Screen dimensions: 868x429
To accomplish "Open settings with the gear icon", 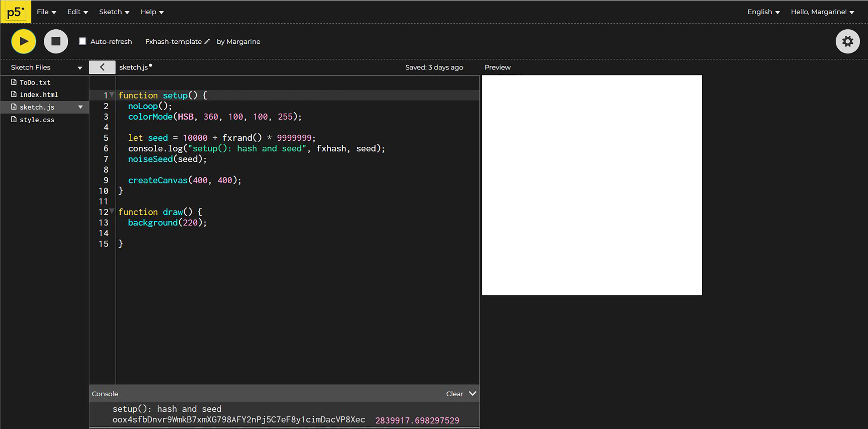I will pos(847,41).
